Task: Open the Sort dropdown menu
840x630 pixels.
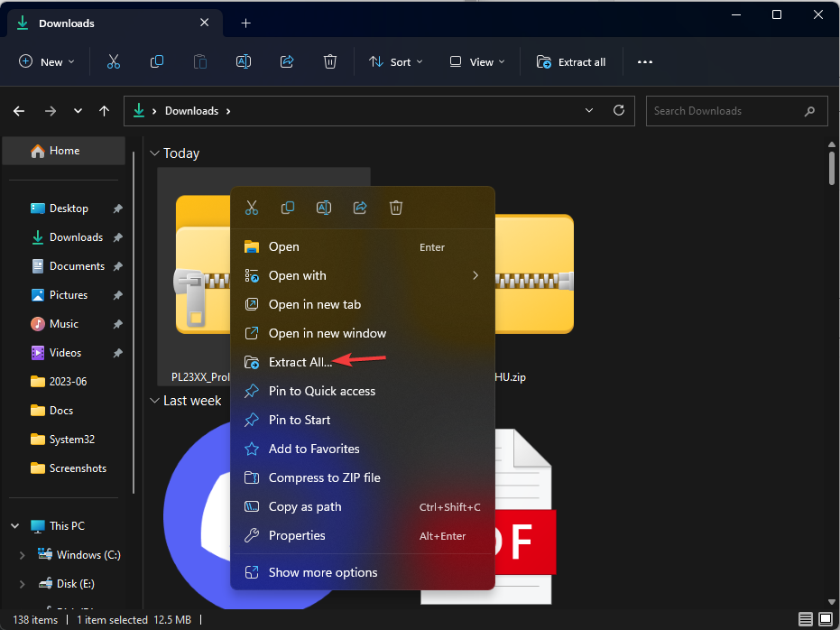Action: tap(390, 62)
